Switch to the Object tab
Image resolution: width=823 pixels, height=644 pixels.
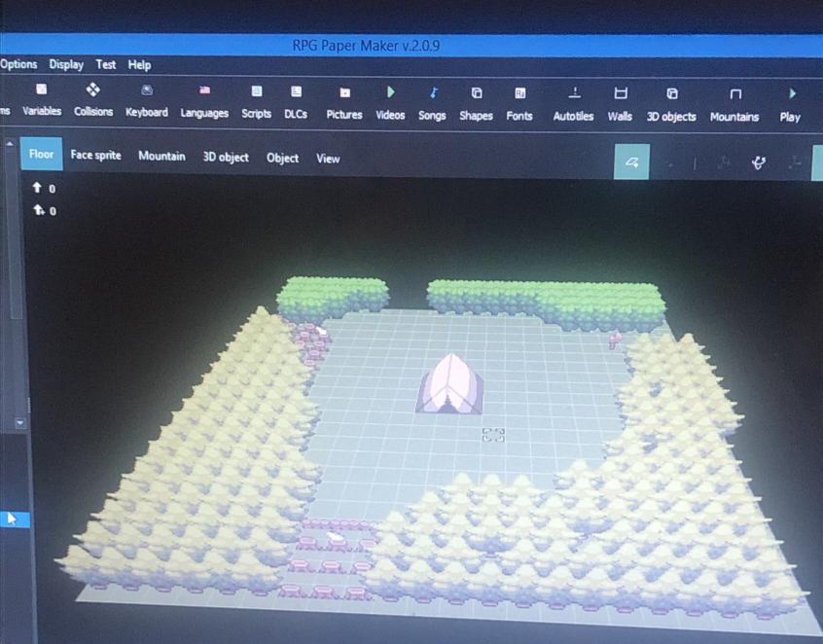pyautogui.click(x=282, y=158)
